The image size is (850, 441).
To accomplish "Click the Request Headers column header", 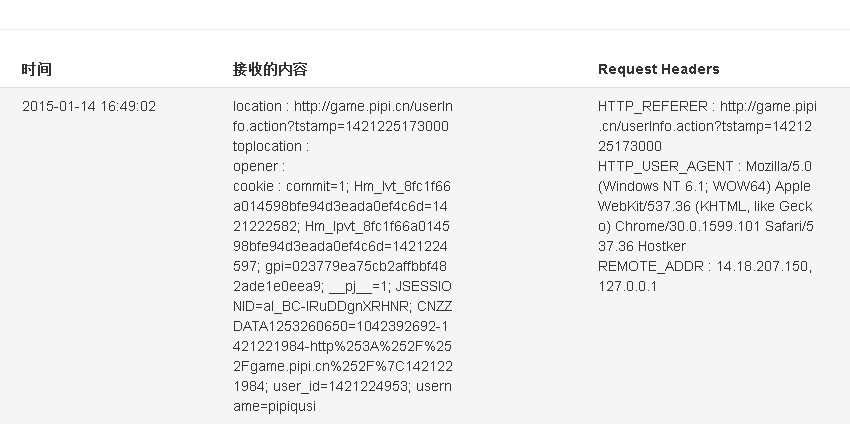I will (x=659, y=69).
